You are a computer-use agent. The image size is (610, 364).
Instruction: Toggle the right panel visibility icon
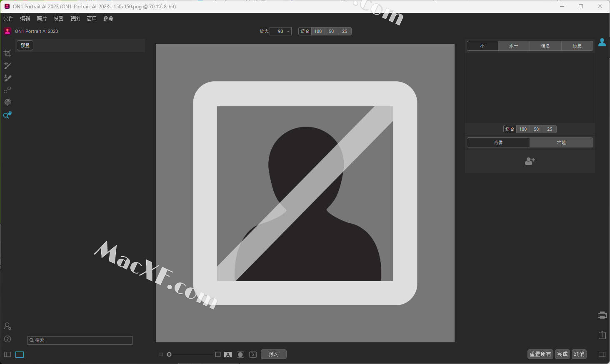[602, 354]
